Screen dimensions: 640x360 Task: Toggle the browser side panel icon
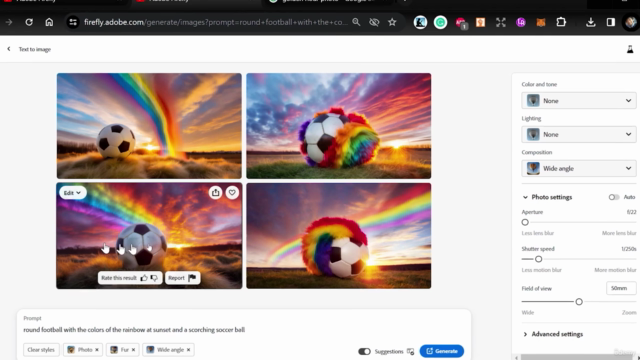click(611, 22)
